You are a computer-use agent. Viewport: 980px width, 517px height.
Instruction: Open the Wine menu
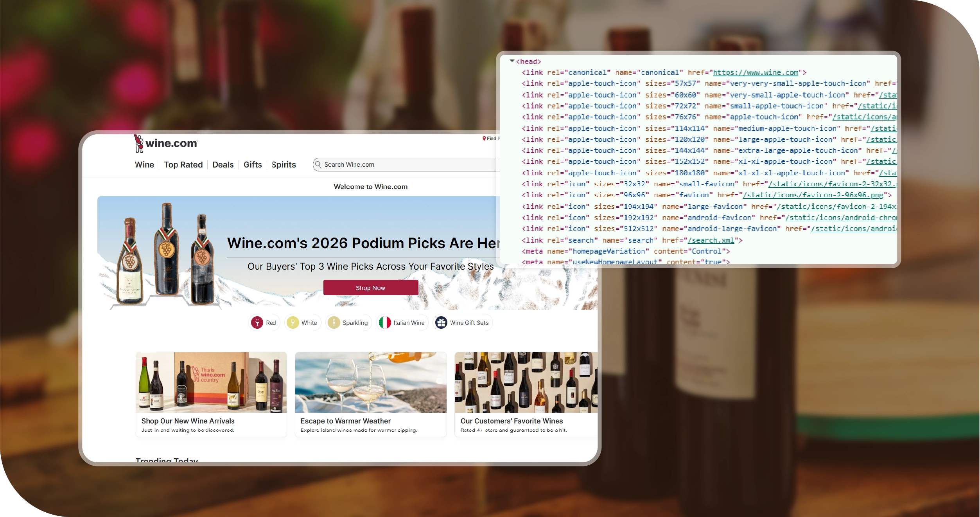click(144, 165)
